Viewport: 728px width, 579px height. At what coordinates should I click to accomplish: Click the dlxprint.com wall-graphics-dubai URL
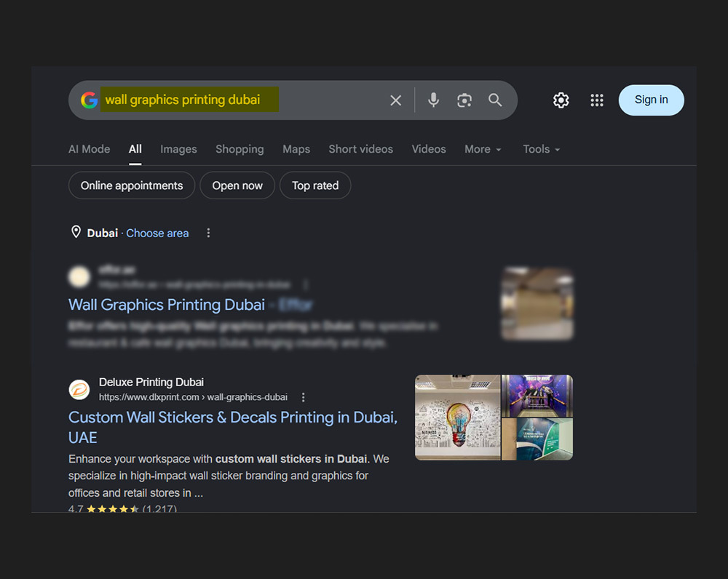coord(193,397)
